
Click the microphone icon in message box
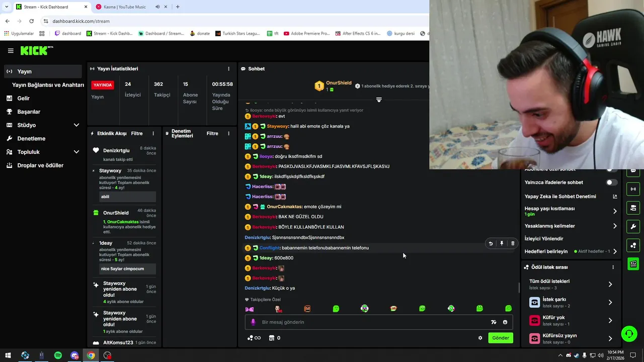click(253, 322)
